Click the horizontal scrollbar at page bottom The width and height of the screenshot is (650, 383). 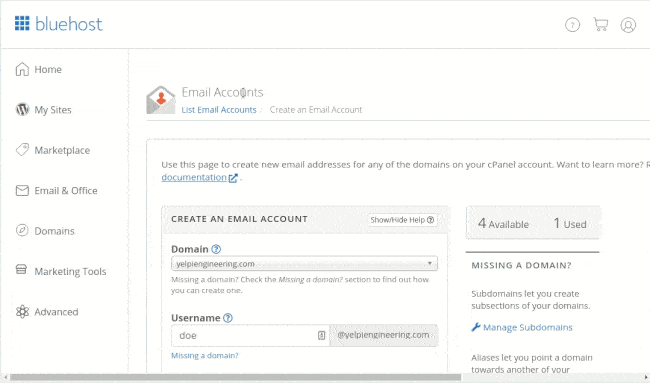[x=235, y=378]
